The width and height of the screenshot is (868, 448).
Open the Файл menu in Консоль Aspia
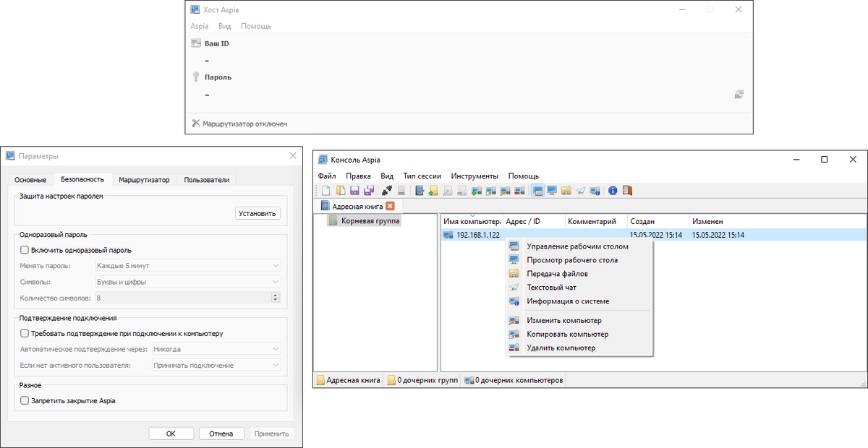click(326, 176)
